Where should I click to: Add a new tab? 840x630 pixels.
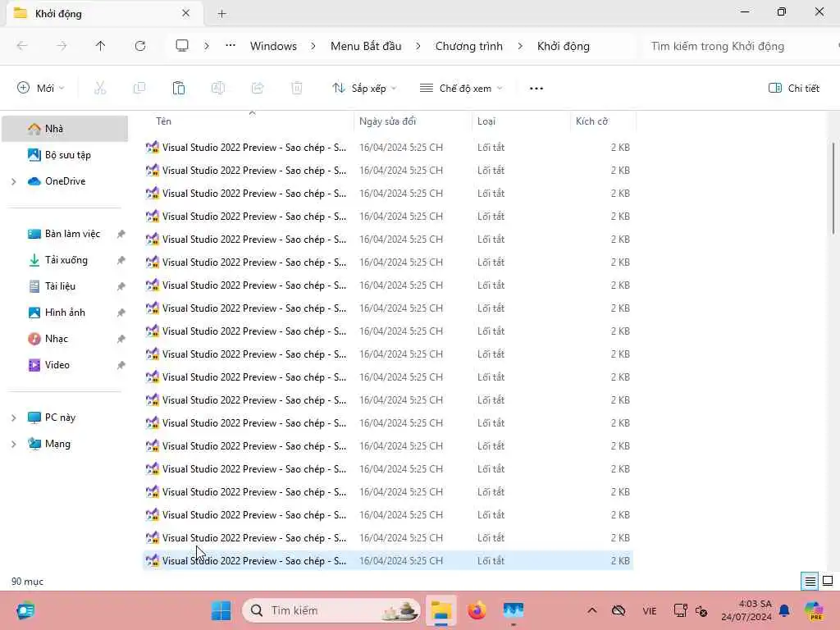click(x=221, y=13)
